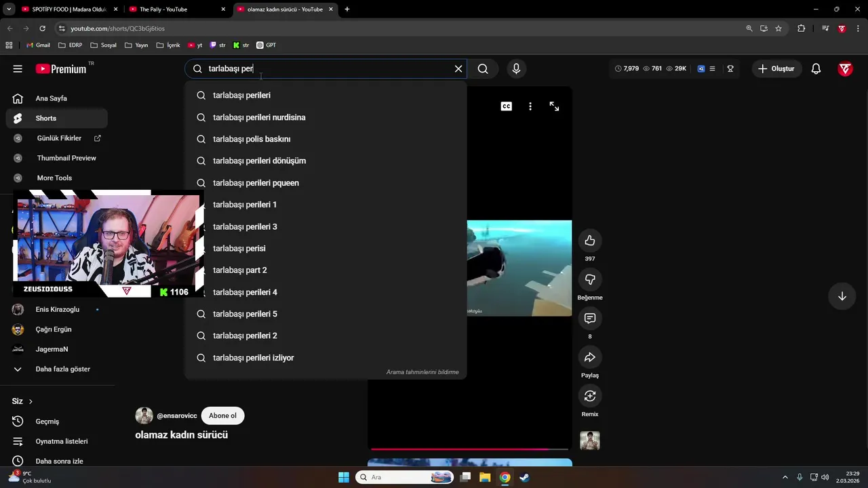Bookmark this page with star icon
Image resolution: width=868 pixels, height=488 pixels.
pos(778,28)
